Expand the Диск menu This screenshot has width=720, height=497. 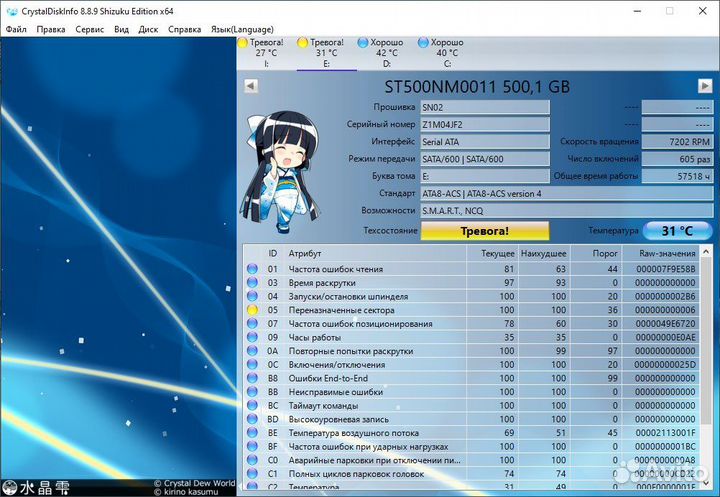click(148, 30)
